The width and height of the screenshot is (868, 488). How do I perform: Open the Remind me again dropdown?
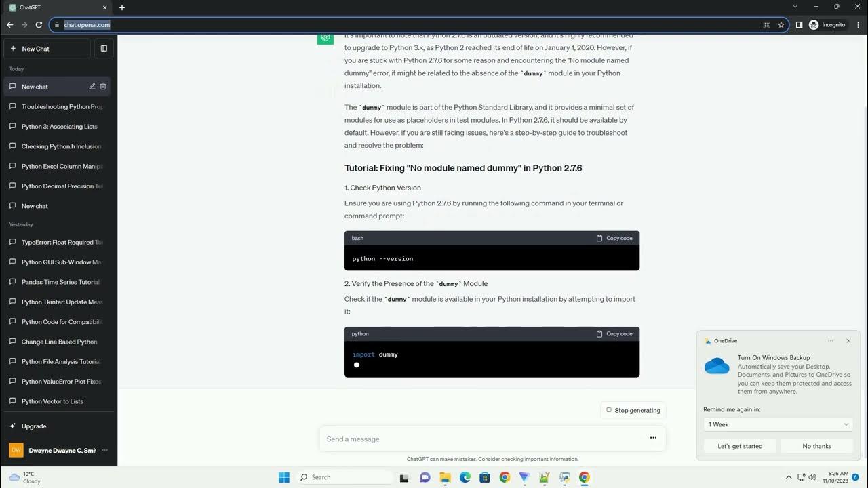778,424
